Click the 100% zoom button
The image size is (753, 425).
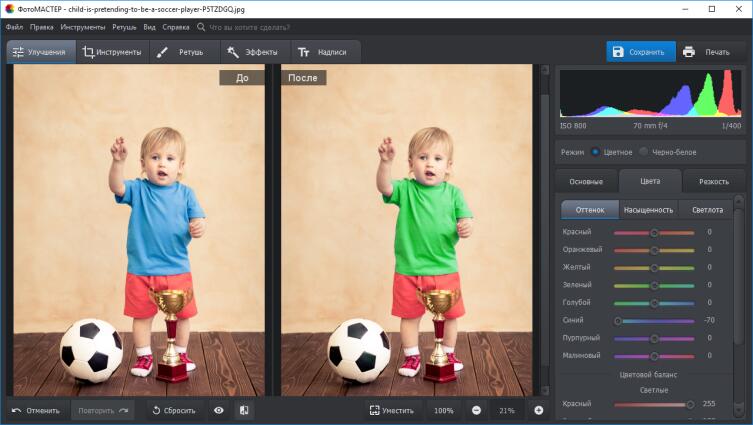(443, 410)
